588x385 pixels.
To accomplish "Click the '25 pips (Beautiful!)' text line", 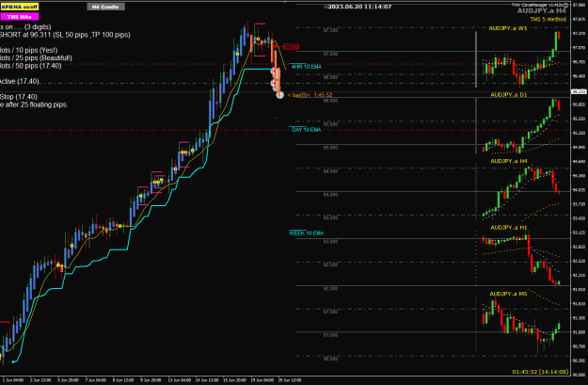I will (36, 58).
